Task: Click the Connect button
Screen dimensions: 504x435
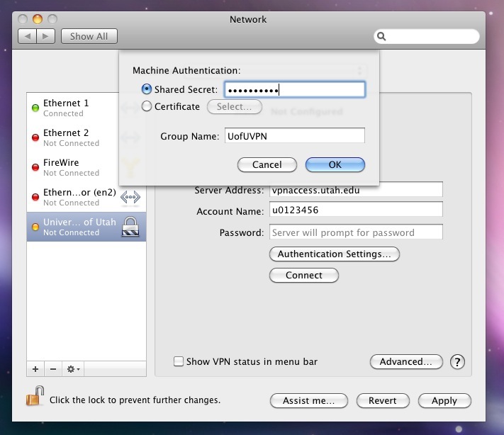Action: (304, 276)
